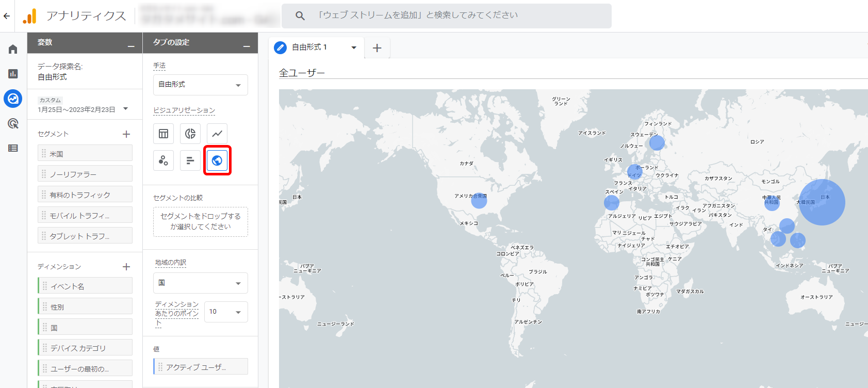Add a new tab with plus

coord(377,48)
